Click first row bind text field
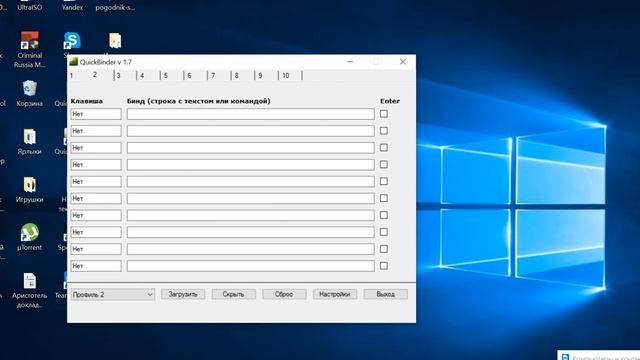The height and width of the screenshot is (360, 640). (x=251, y=114)
